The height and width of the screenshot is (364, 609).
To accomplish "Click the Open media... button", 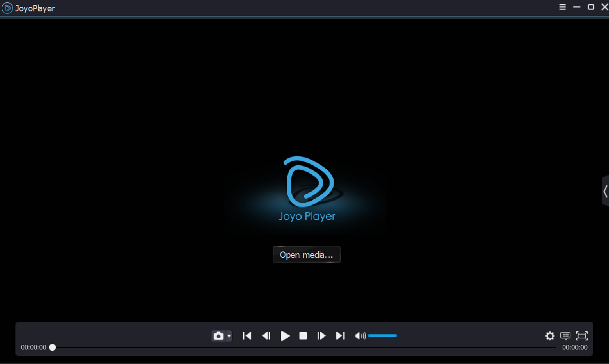I will (x=307, y=255).
